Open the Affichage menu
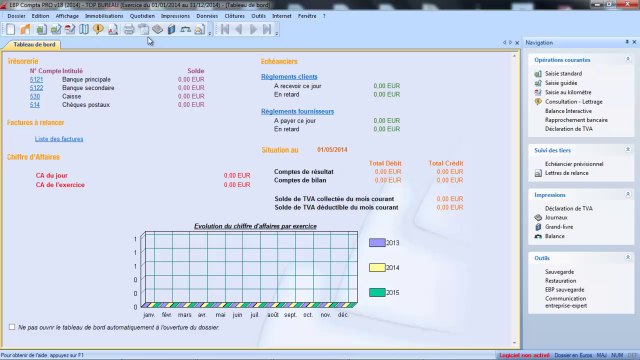 pyautogui.click(x=67, y=16)
